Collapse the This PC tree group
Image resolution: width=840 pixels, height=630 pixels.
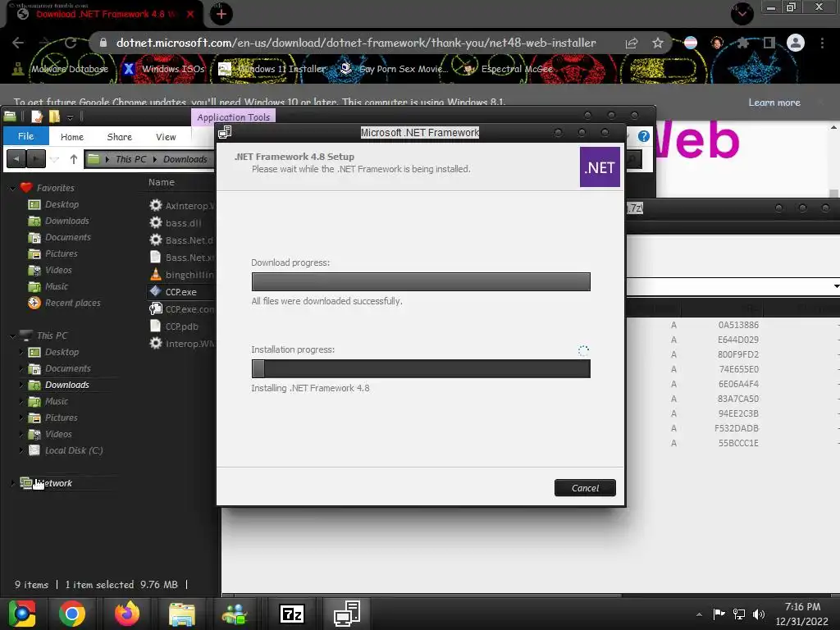(x=12, y=336)
